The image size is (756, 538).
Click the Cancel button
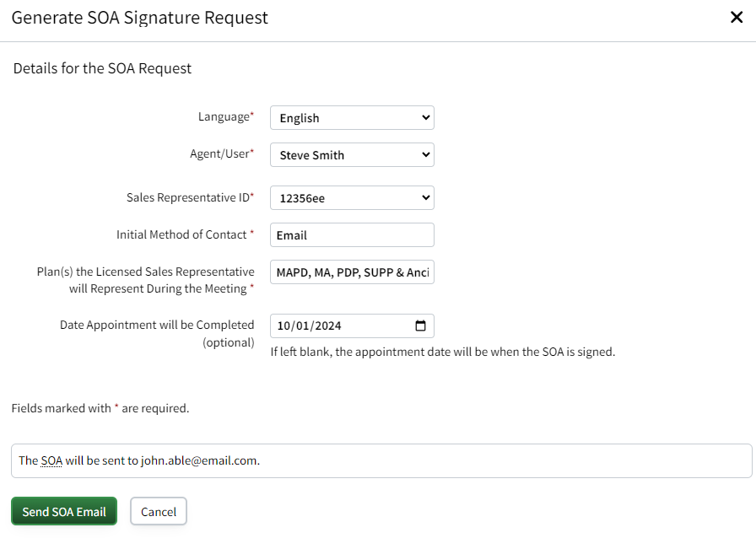[x=158, y=511]
